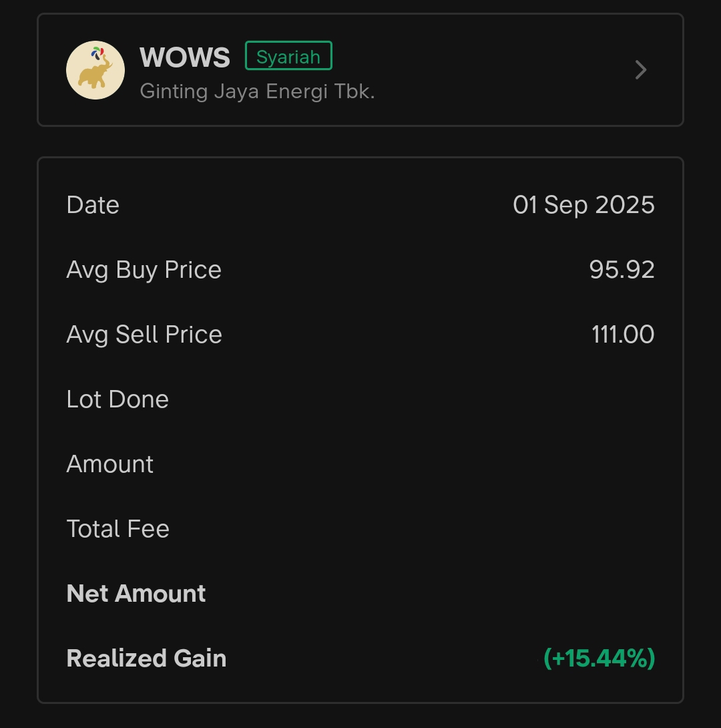The image size is (721, 728).
Task: Tap the green Syariah badge
Action: [x=288, y=56]
